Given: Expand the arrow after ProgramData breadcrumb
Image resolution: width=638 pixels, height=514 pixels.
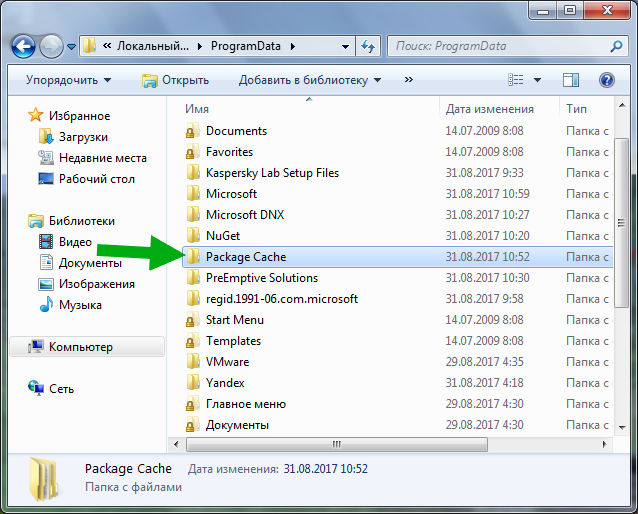Looking at the screenshot, I should tap(293, 46).
